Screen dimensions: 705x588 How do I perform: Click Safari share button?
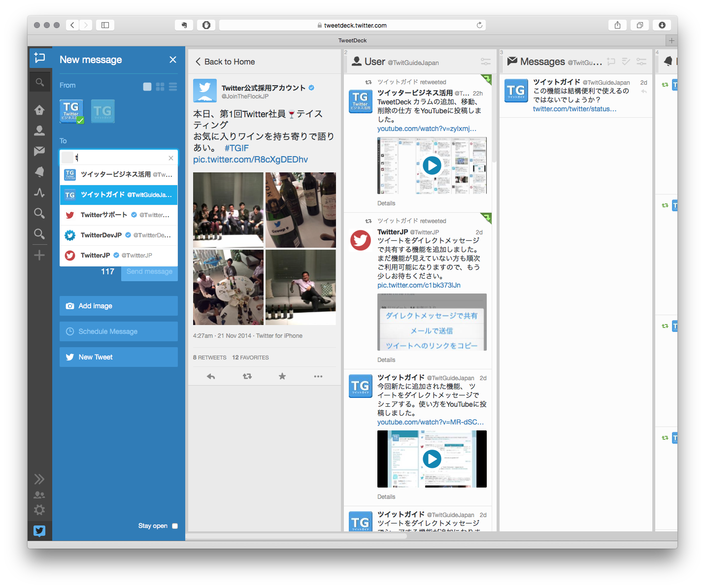tap(617, 25)
